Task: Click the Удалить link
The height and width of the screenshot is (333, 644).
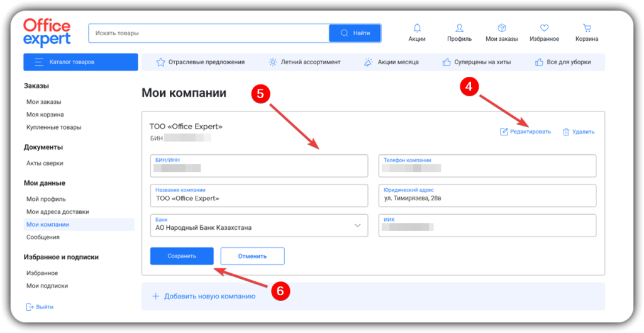Action: (x=579, y=132)
